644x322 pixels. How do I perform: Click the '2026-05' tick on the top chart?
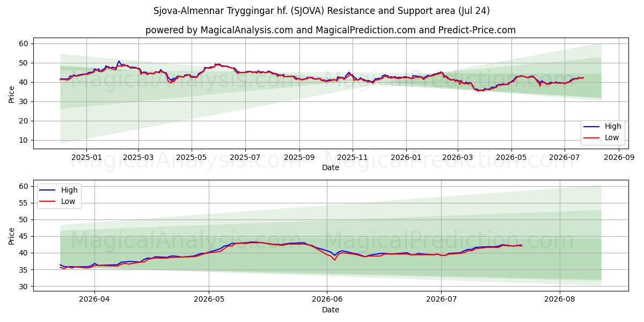[x=511, y=158]
